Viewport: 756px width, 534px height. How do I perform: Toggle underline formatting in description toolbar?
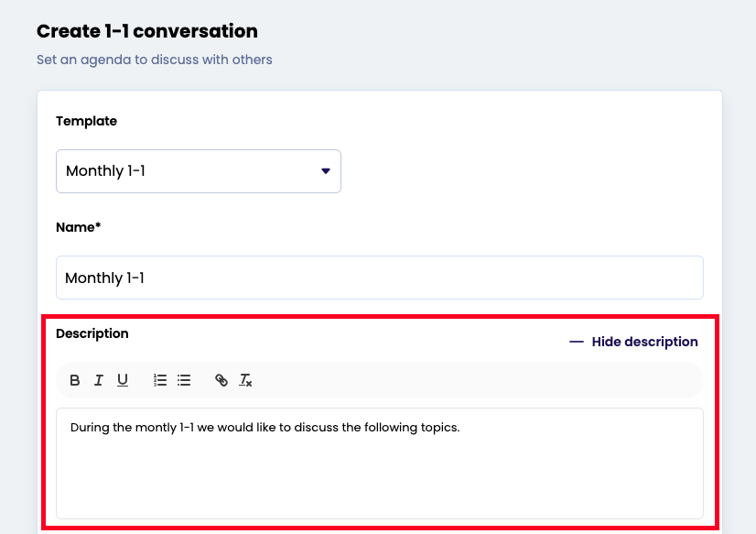pos(123,380)
